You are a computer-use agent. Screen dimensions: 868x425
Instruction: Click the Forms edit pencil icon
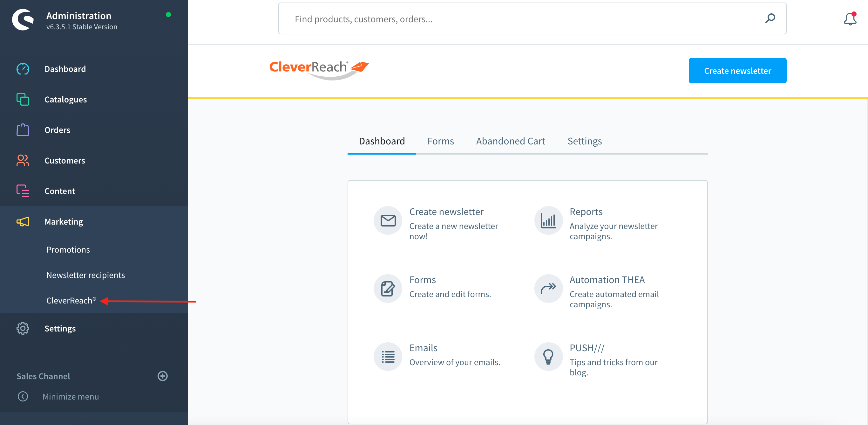coord(388,289)
